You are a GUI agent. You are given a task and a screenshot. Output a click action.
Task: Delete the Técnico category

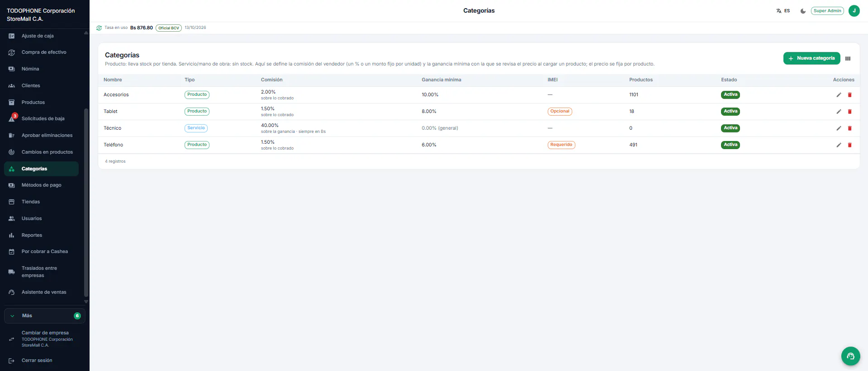click(x=849, y=128)
